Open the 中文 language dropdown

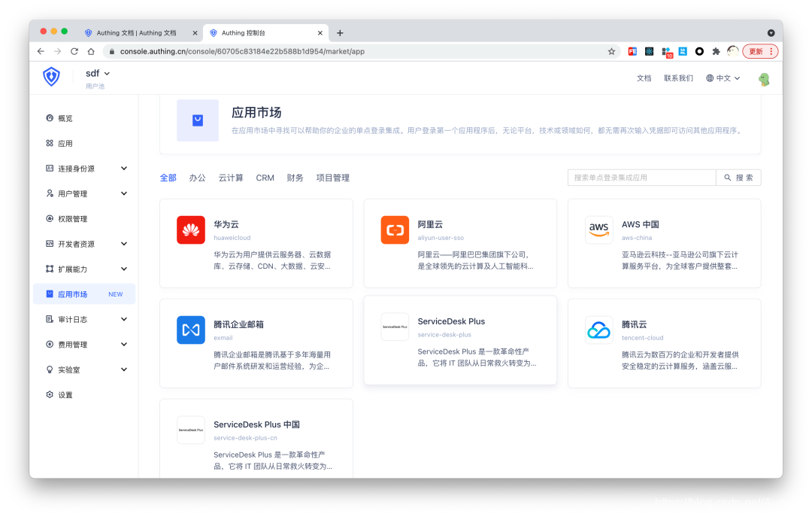[x=723, y=78]
